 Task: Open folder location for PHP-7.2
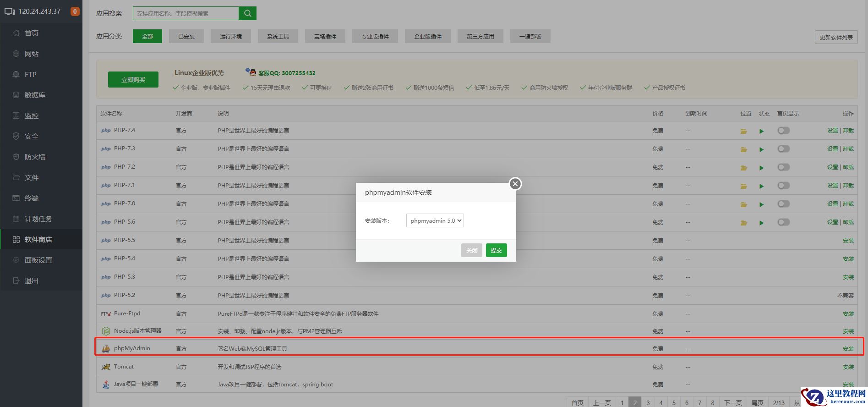(x=744, y=168)
